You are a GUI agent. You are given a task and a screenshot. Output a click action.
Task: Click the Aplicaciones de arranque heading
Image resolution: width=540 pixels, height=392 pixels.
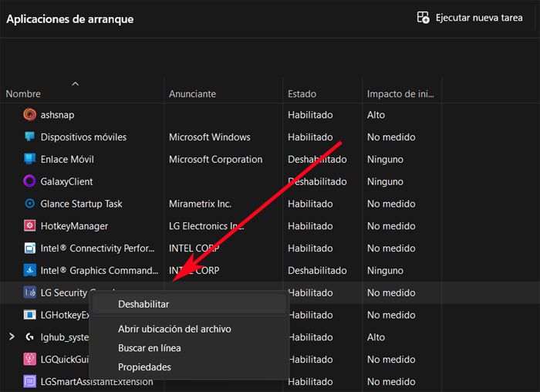(70, 19)
